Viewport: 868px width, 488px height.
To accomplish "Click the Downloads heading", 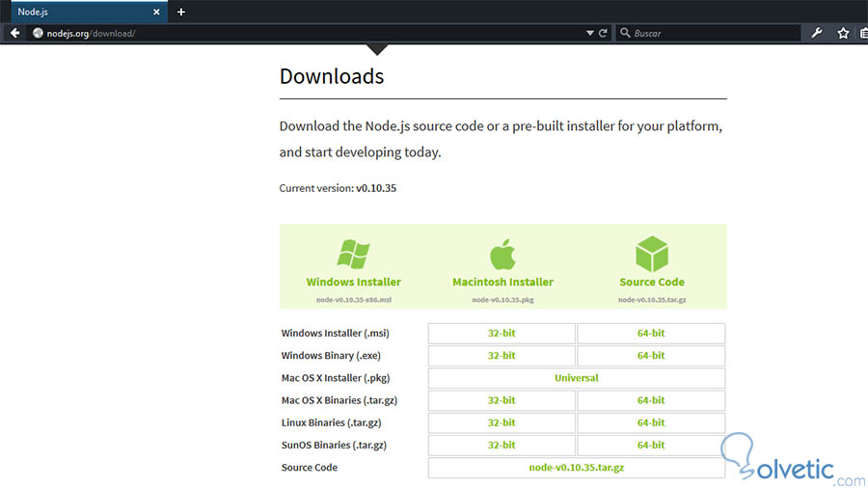I will (332, 76).
